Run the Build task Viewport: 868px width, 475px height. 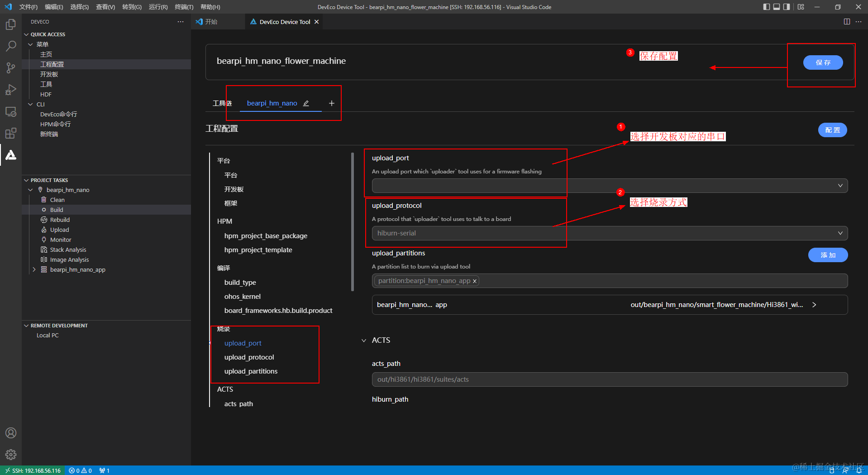tap(57, 210)
